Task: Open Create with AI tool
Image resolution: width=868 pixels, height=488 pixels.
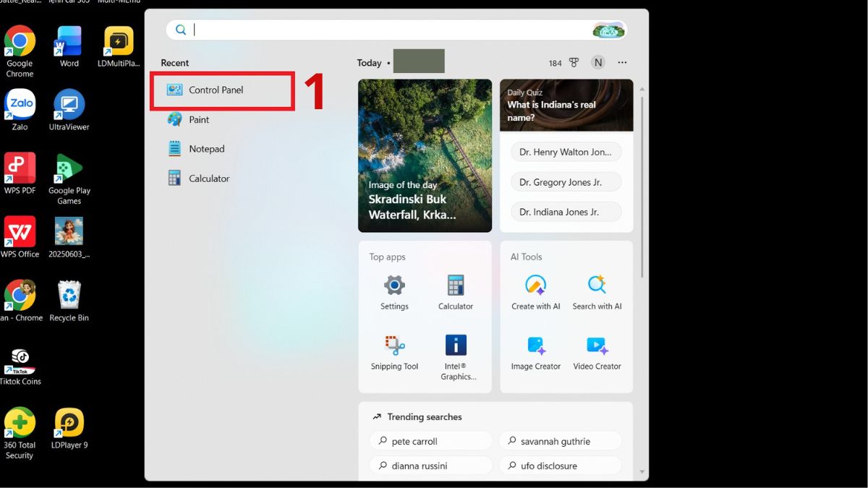Action: point(536,292)
